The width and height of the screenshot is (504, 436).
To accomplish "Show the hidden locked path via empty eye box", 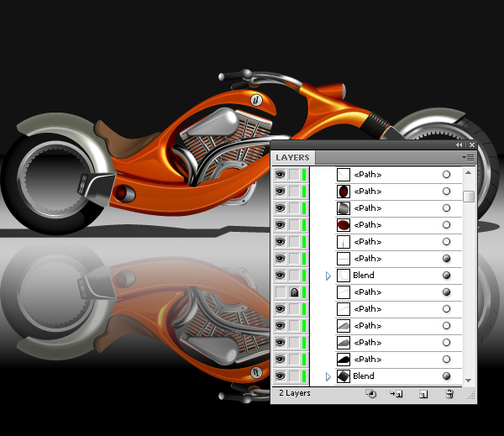I will click(x=281, y=292).
